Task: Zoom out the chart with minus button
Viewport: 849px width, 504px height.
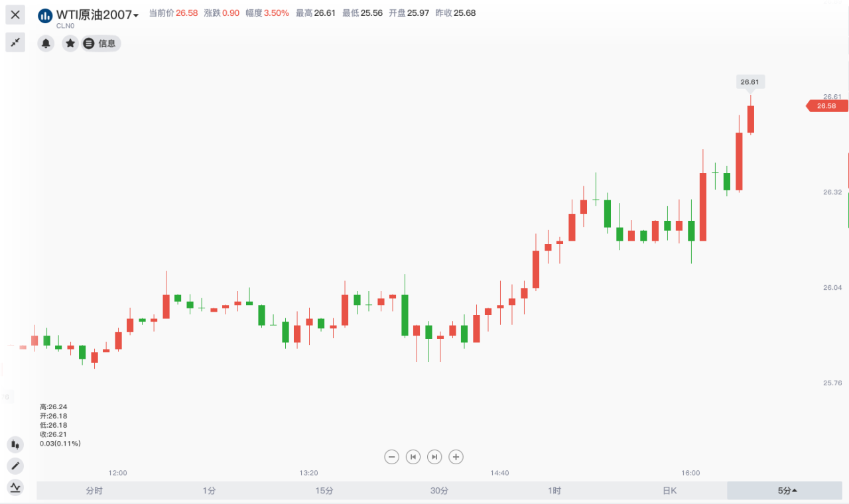Action: pos(392,456)
